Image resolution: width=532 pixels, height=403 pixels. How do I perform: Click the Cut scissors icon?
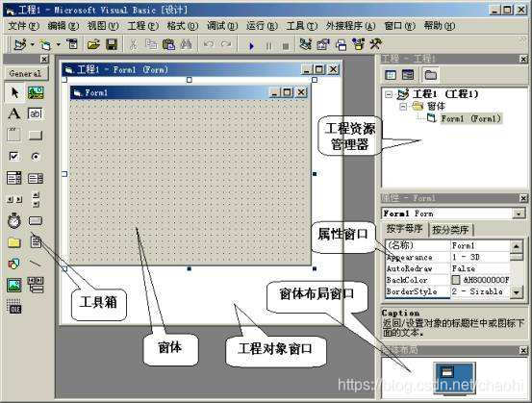134,44
